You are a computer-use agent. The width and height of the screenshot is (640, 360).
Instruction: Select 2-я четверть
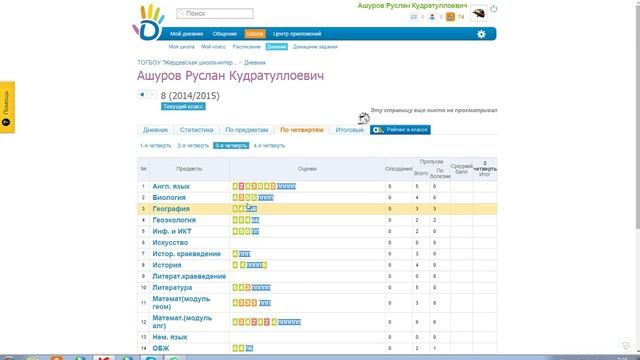(193, 146)
